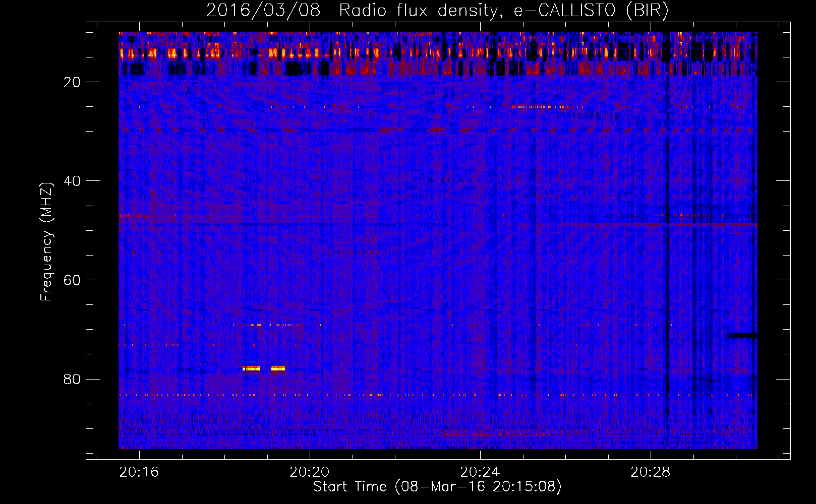This screenshot has height=504, width=816.
Task: Click the x-axis time label "20:20"
Action: (x=310, y=472)
